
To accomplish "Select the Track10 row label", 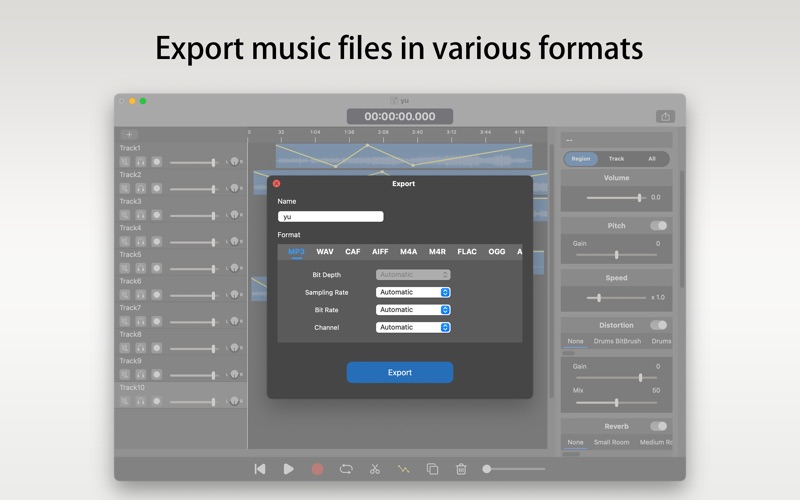I will (132, 388).
